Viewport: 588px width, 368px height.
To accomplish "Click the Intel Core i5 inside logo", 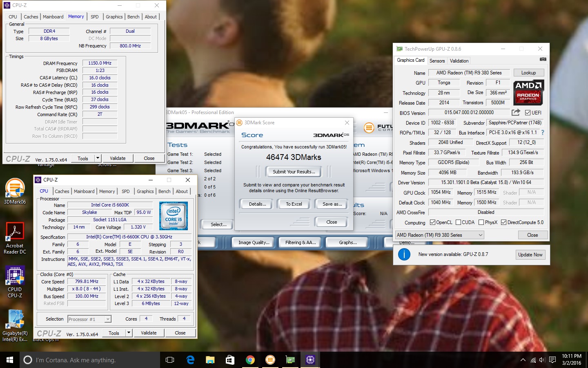I will (174, 215).
